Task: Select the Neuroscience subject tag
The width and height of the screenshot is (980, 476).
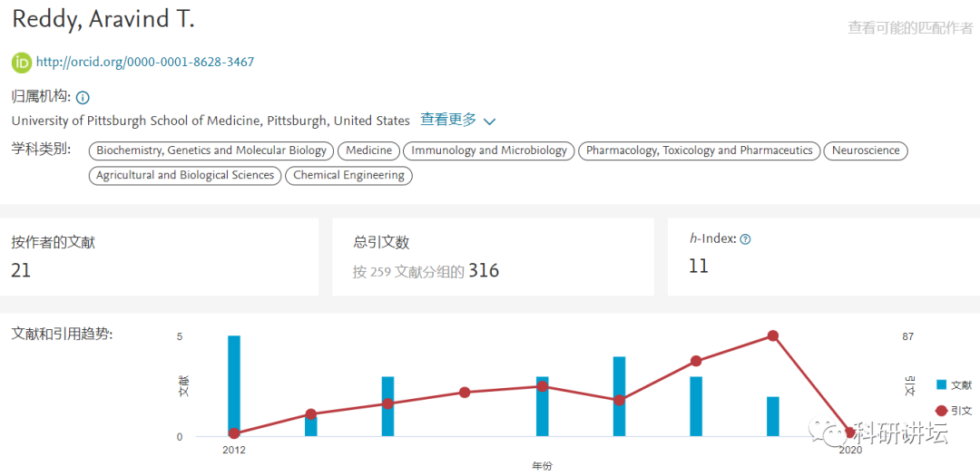Action: pyautogui.click(x=866, y=151)
